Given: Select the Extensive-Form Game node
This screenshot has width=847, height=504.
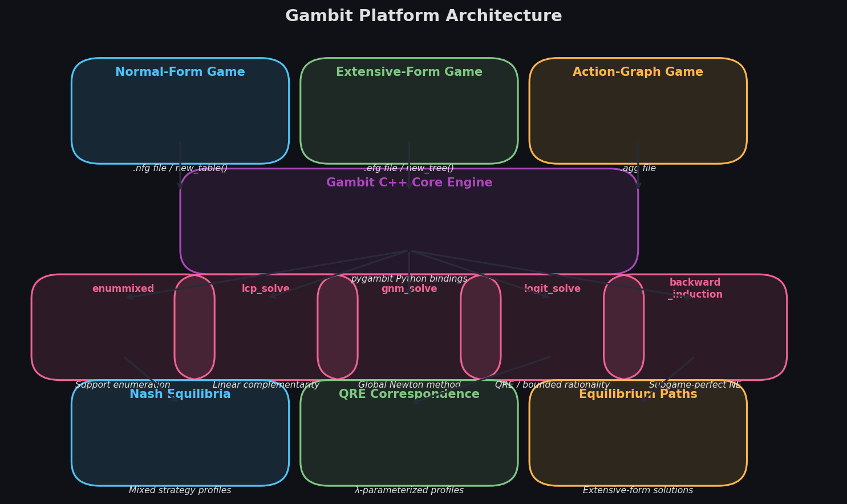Looking at the screenshot, I should (409, 111).
